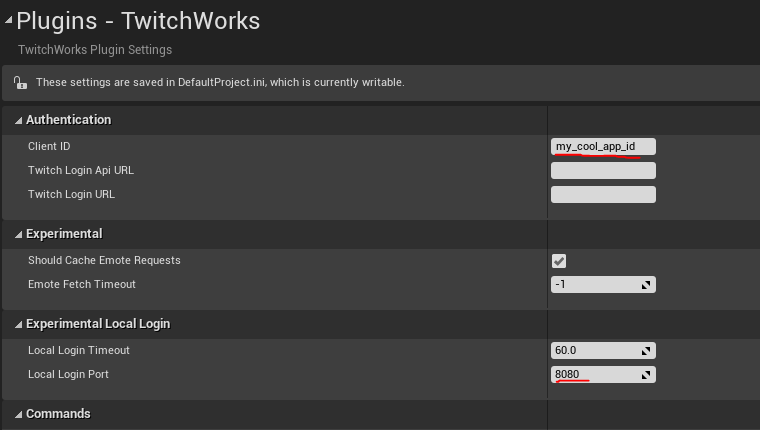Click the Local Login Port label
Image resolution: width=760 pixels, height=430 pixels.
coord(68,375)
